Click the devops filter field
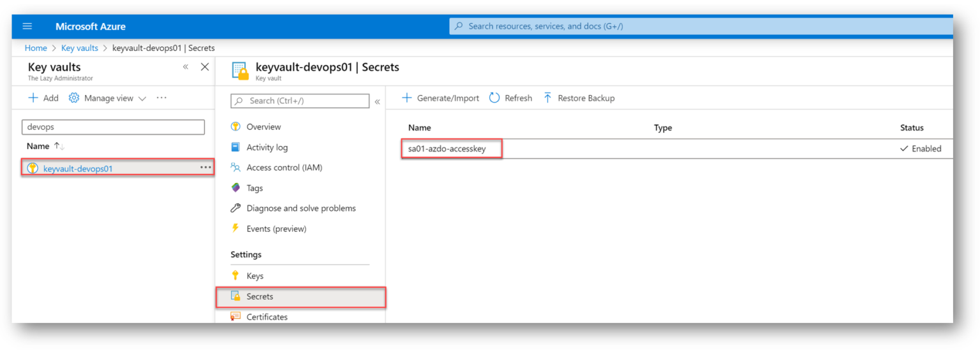This screenshot has height=353, width=980. 114,127
